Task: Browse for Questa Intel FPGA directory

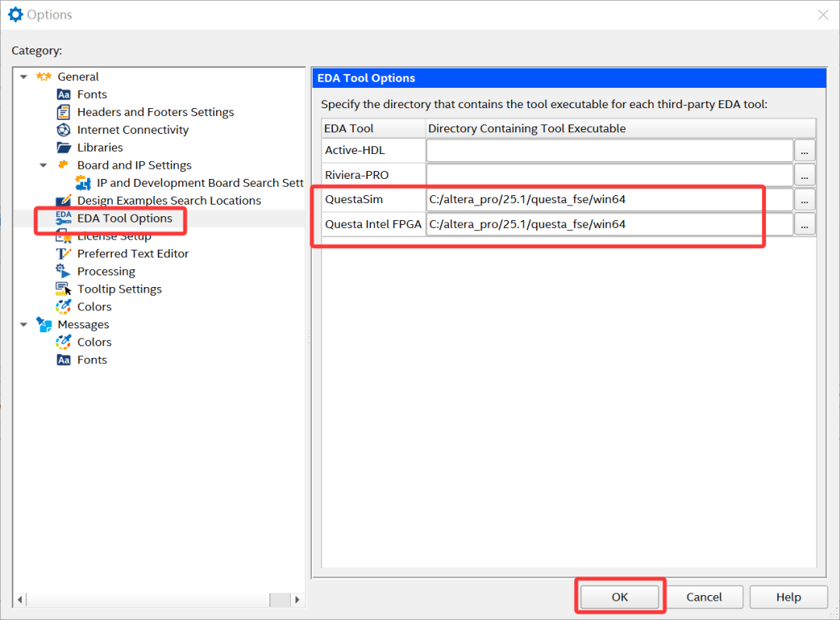Action: (x=805, y=225)
